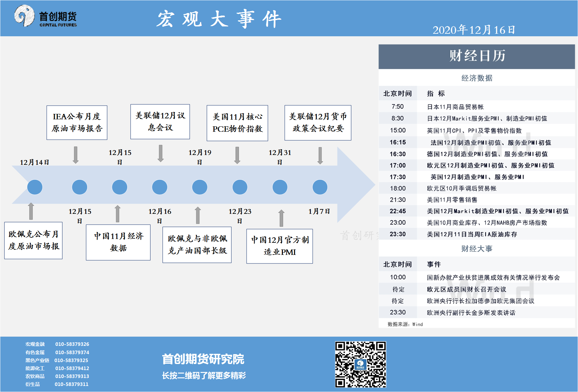Click the 宏观金融 phone number 010-58379326
The image size is (578, 392).
(x=72, y=344)
